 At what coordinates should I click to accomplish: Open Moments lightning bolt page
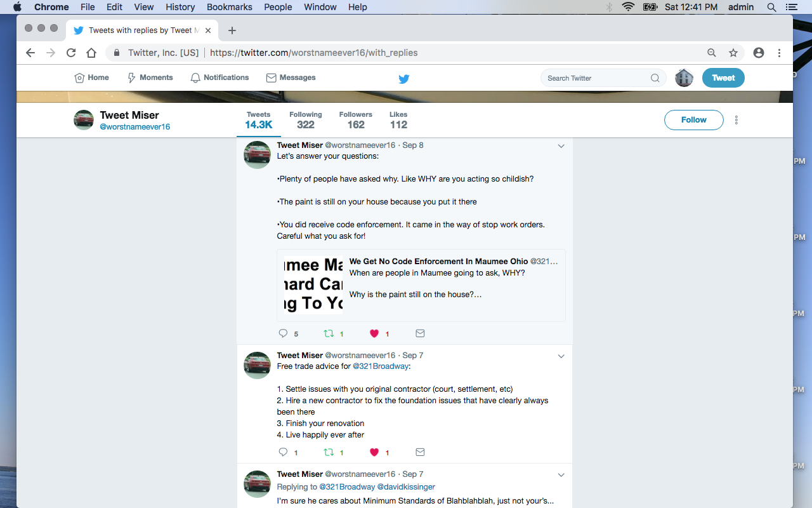pyautogui.click(x=150, y=77)
